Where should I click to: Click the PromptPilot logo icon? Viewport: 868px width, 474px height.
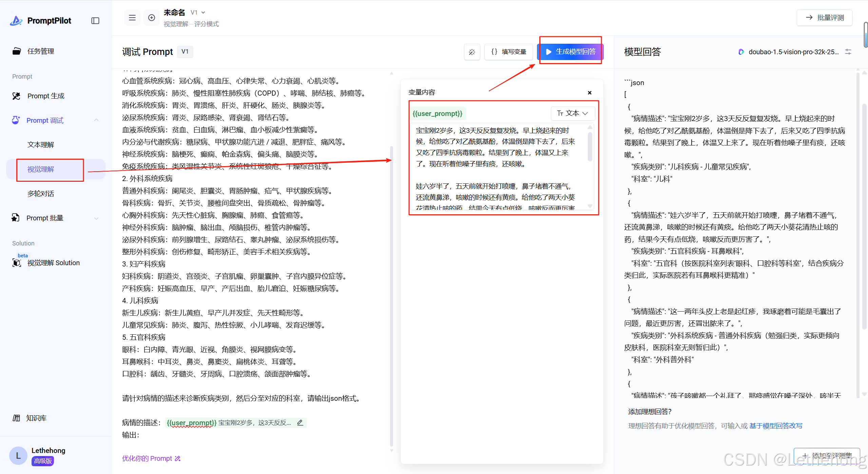tap(16, 21)
